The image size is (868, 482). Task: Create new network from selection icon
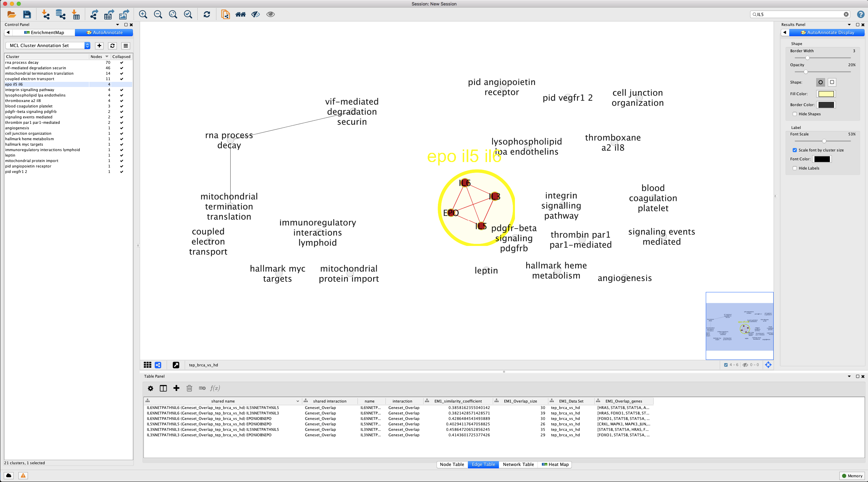pyautogui.click(x=226, y=14)
